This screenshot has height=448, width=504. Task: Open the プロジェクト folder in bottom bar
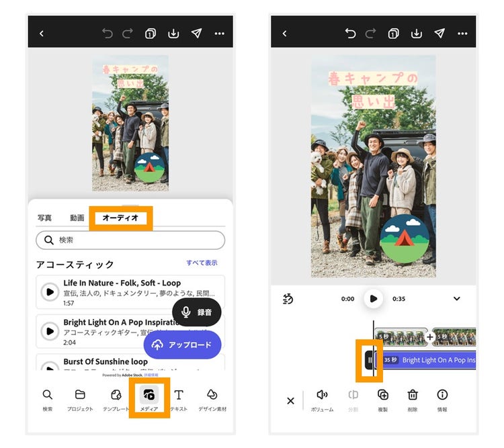tap(80, 400)
